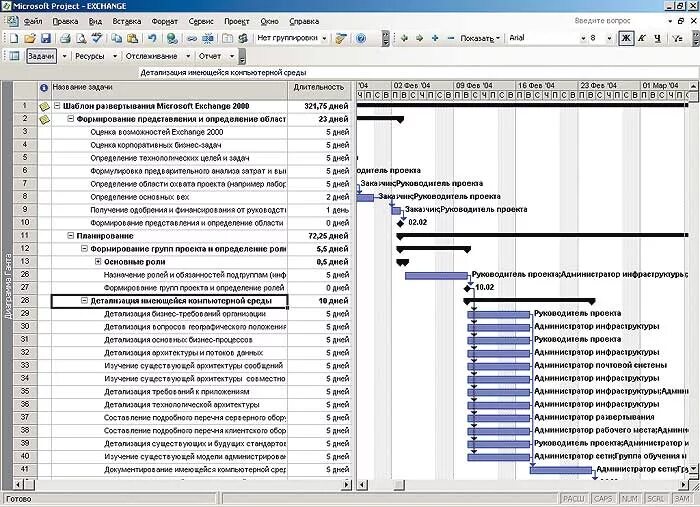Open the arrow next to 'Задачи'

[64, 56]
